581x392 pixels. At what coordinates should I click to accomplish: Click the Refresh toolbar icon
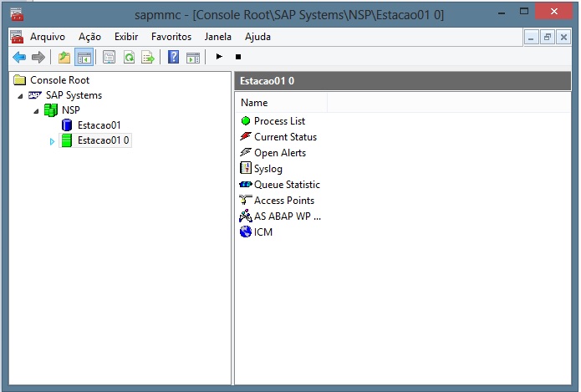pos(129,57)
